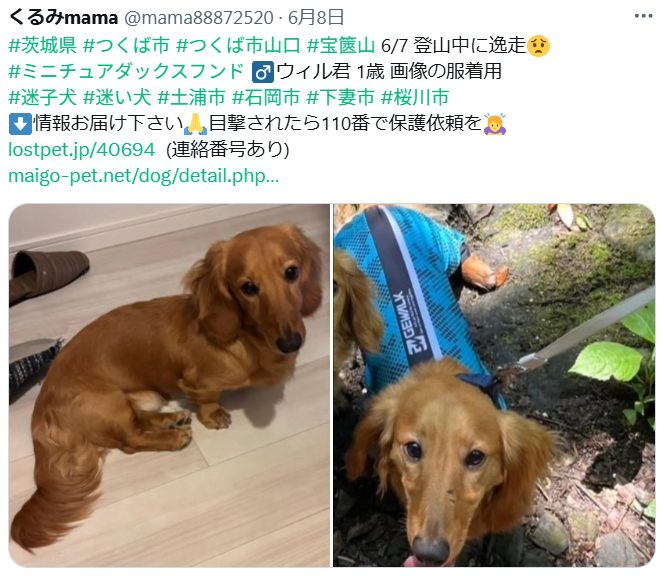Open the three-dot more options menu
This screenshot has width=665, height=576.
(x=643, y=17)
